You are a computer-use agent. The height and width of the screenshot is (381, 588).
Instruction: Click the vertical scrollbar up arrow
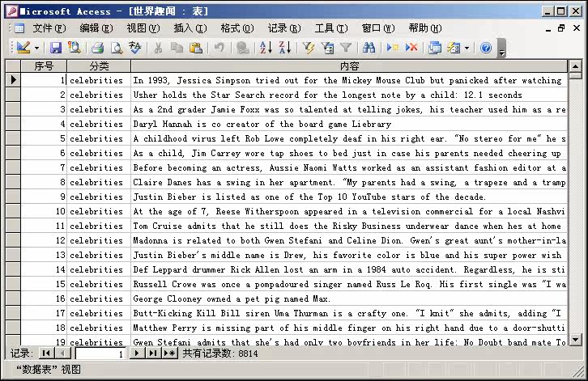click(x=575, y=66)
